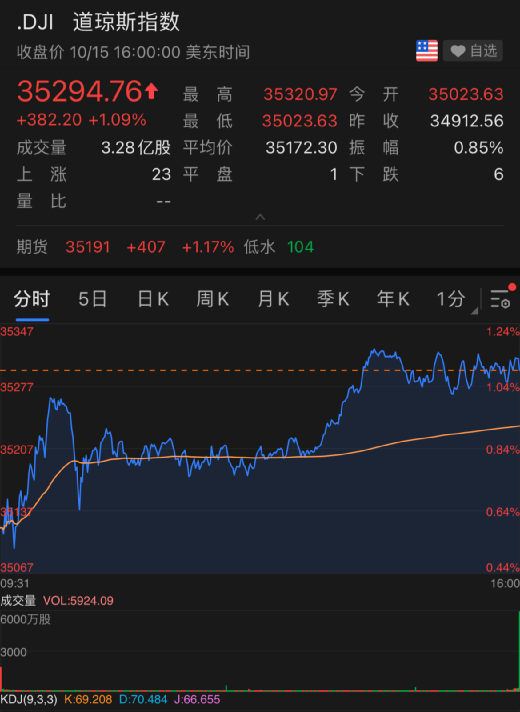Tap the 今开 value 35023.63
Screen dimensions: 520x712
point(466,94)
